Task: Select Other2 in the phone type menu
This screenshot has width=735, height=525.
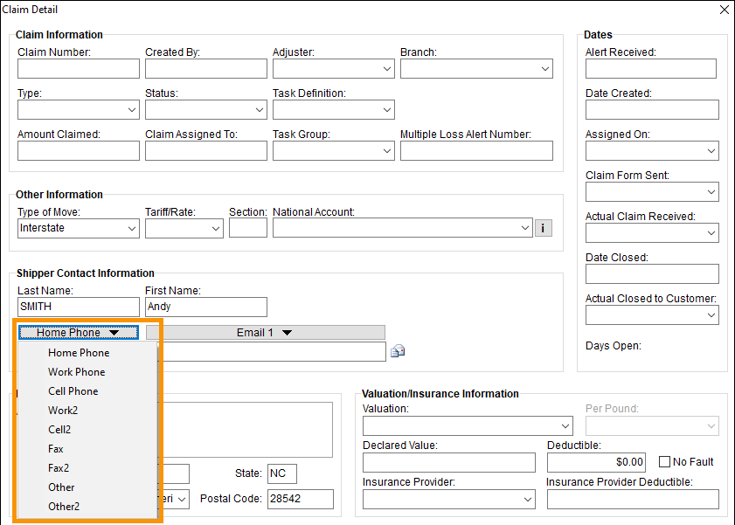Action: (x=64, y=506)
